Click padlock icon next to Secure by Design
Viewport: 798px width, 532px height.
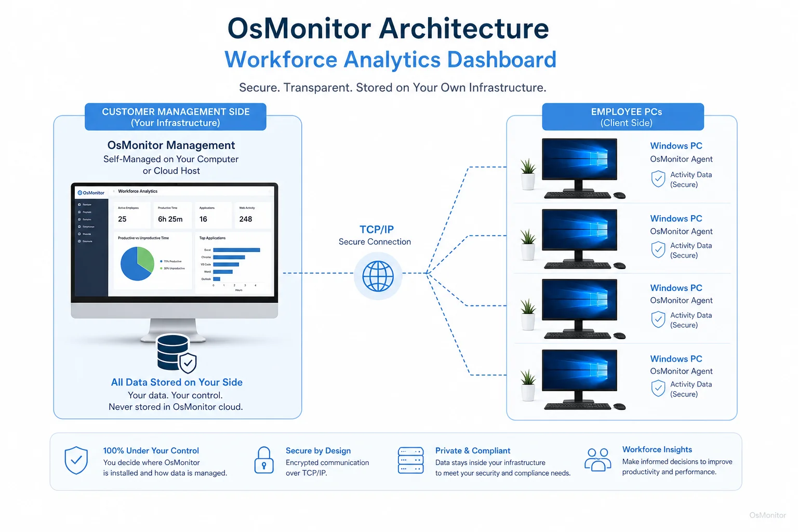coord(264,460)
